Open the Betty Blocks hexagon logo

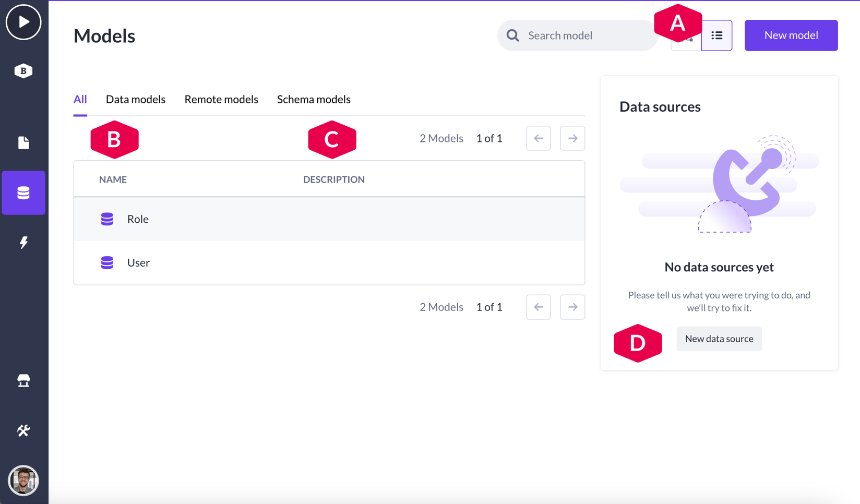pyautogui.click(x=23, y=70)
